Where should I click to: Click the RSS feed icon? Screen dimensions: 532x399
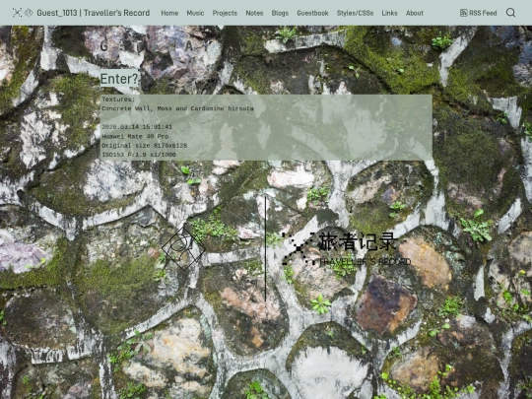463,13
